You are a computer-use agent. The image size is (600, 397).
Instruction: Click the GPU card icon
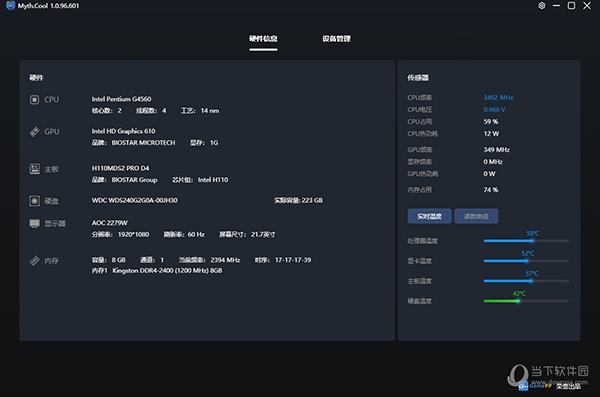[x=34, y=132]
